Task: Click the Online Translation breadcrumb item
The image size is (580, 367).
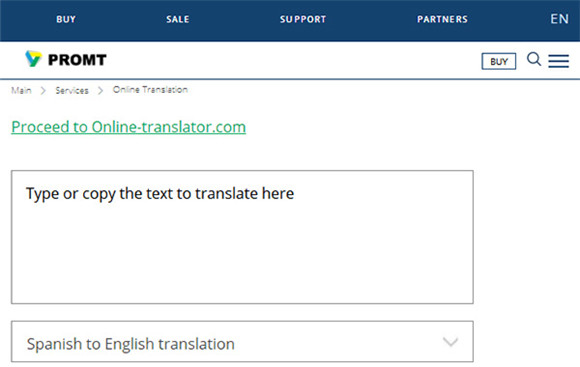Action: 150,90
